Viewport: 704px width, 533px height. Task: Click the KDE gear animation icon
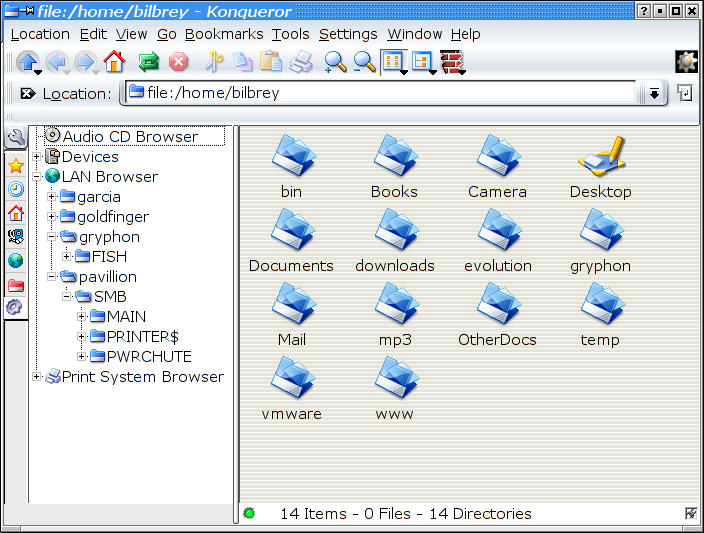click(x=686, y=62)
